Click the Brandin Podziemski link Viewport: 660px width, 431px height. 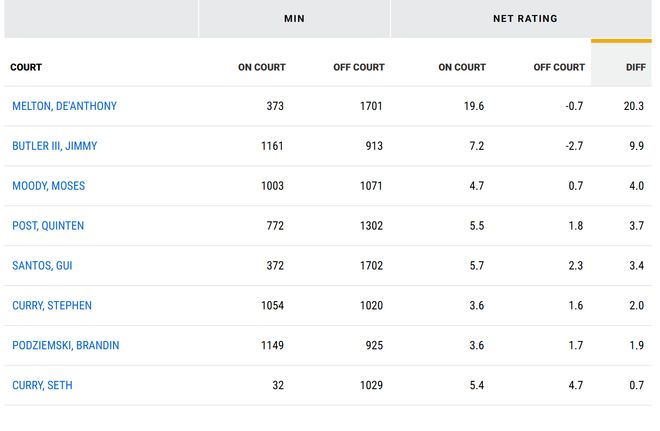point(65,346)
